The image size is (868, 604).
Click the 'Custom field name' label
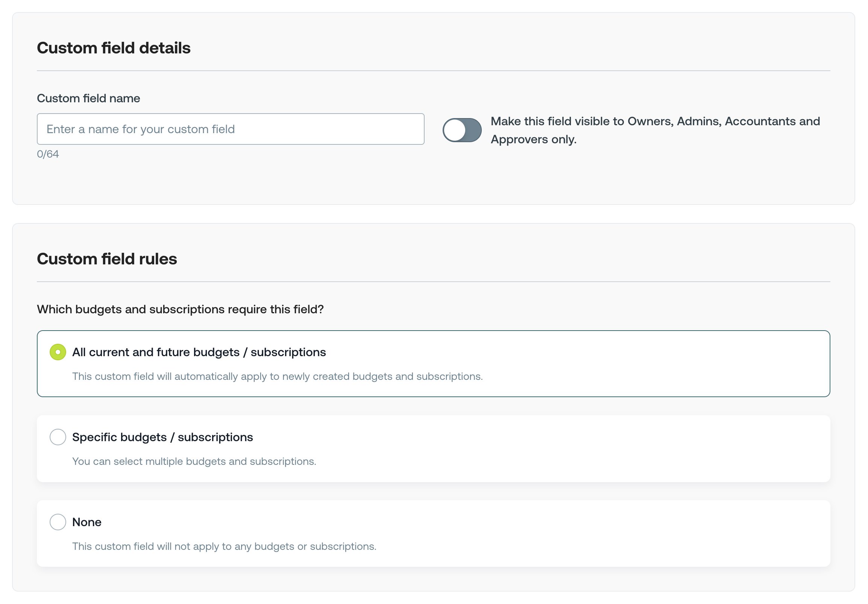[88, 98]
